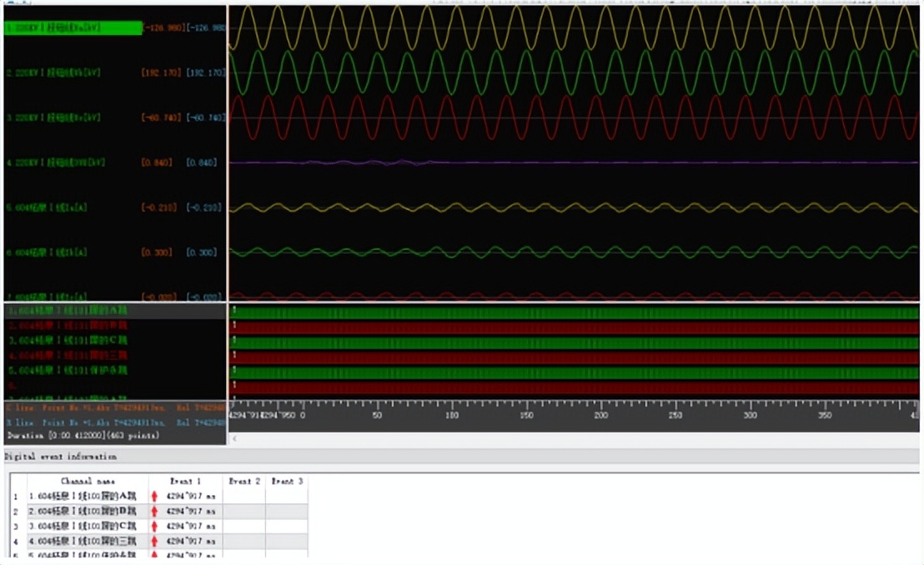Click the Channel name column header

88,482
